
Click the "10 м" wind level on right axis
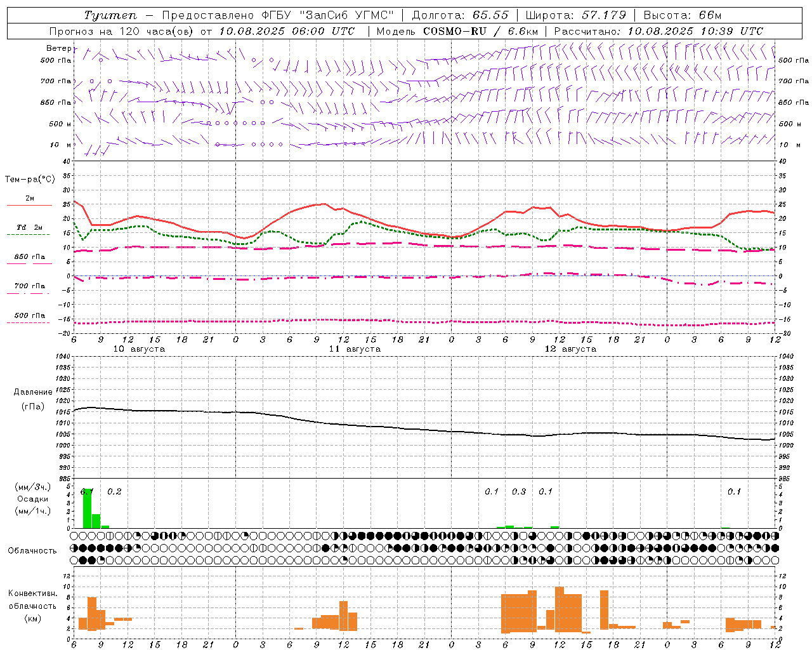click(x=790, y=145)
